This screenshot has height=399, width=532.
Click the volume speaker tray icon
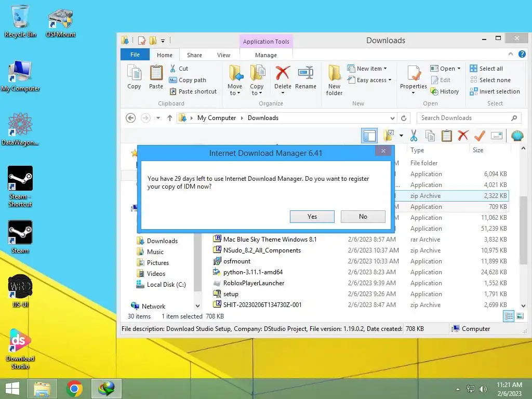(483, 389)
